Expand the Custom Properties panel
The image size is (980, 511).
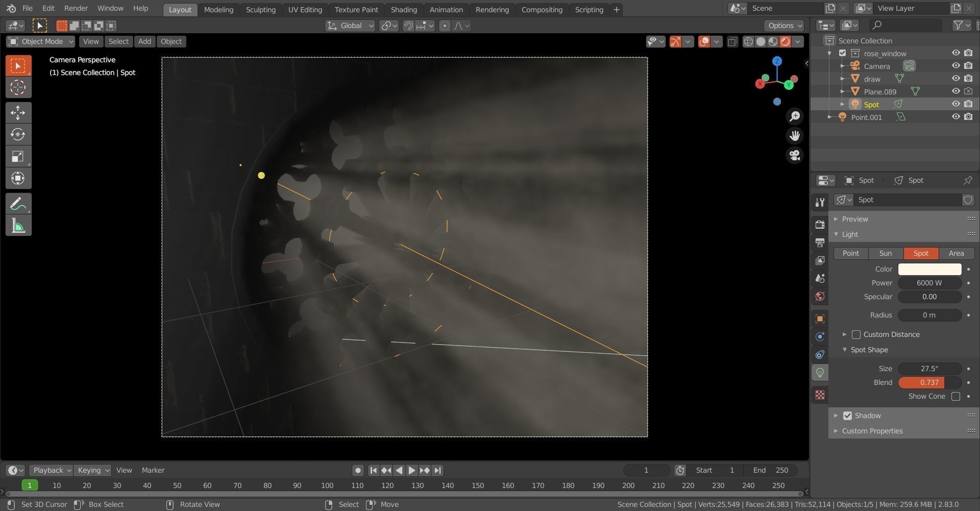click(x=872, y=431)
